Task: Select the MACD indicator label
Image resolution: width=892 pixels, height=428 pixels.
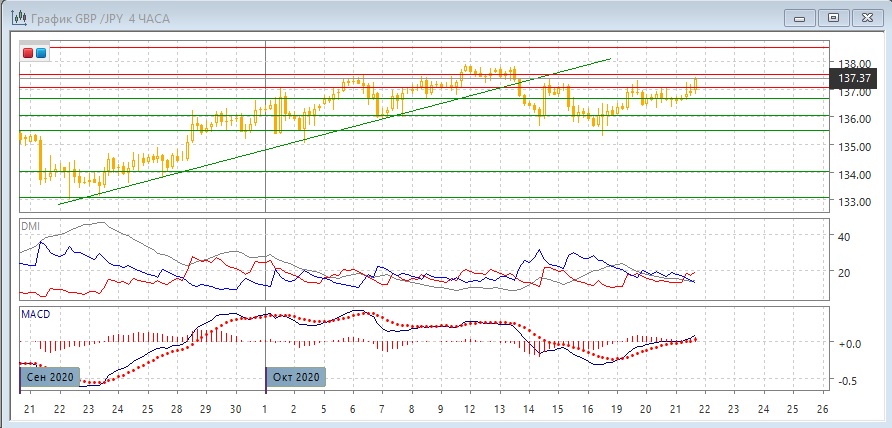Action: point(37,314)
